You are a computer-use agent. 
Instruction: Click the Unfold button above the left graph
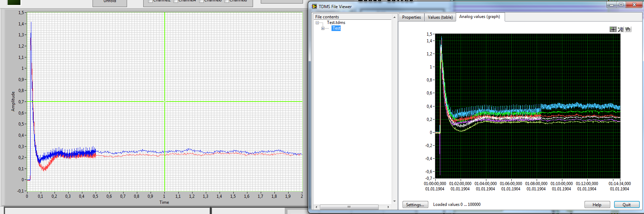110,2
